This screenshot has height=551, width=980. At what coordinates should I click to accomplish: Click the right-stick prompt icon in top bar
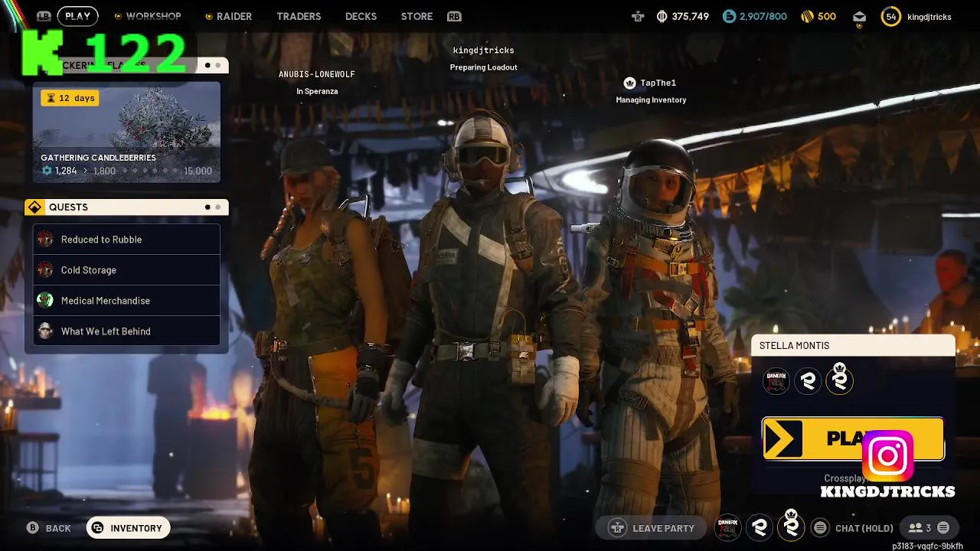point(638,16)
